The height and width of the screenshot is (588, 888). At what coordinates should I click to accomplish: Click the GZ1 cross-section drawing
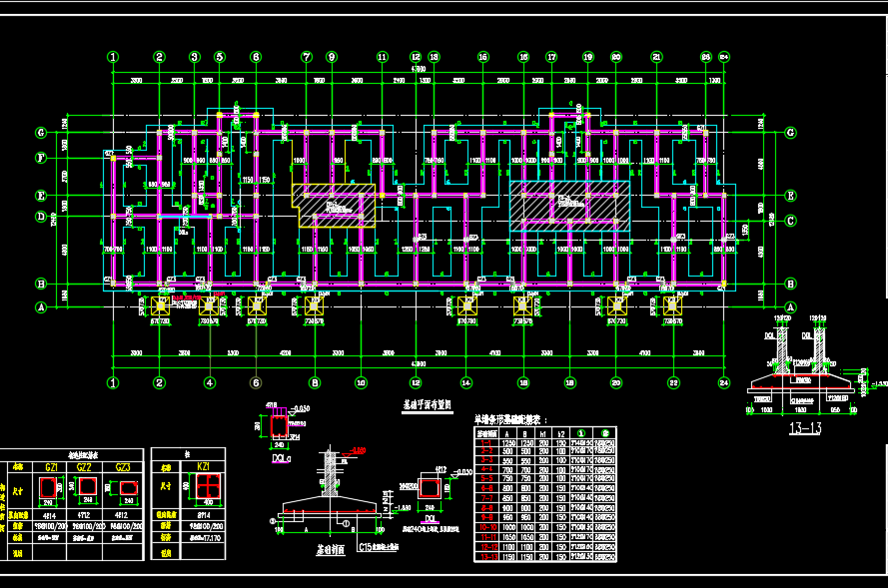click(48, 488)
